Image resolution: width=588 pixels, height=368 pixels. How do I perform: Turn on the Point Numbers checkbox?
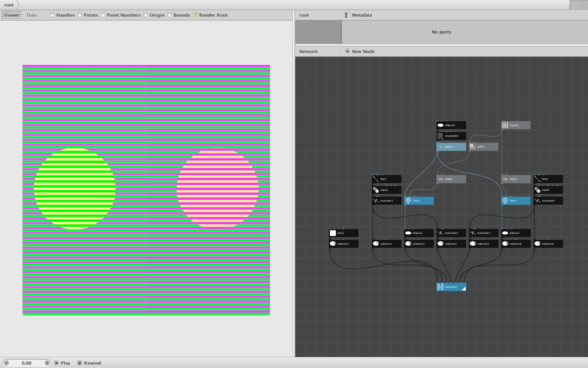(103, 15)
